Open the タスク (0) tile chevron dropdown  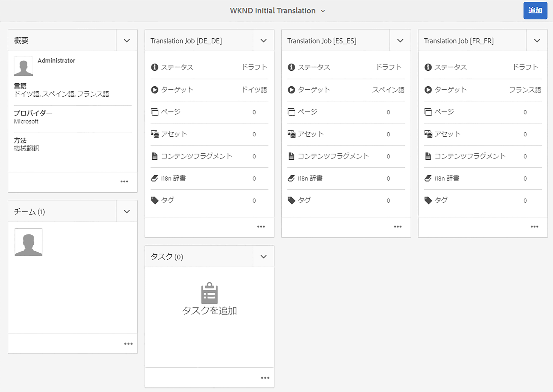tap(263, 257)
